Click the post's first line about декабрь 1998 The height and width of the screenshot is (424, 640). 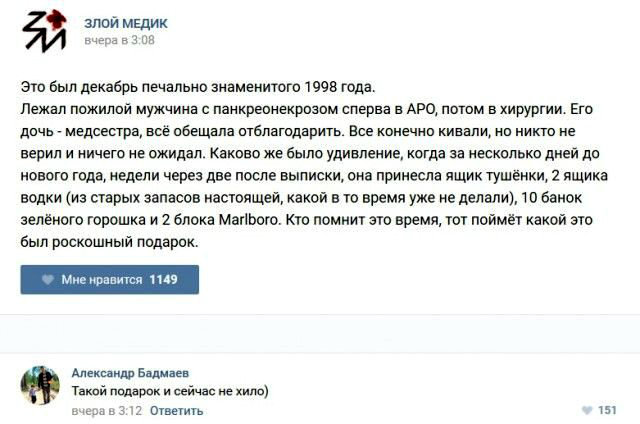click(x=200, y=84)
